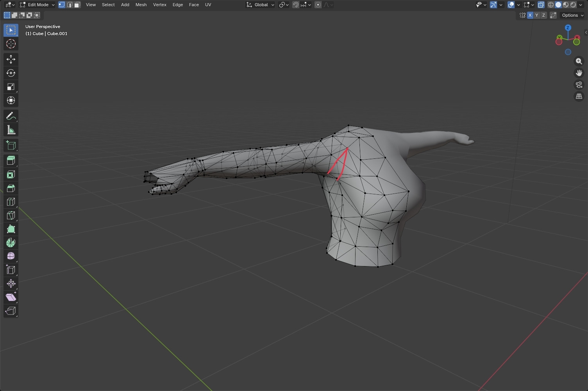Choose the Extrude Region tool
Image resolution: width=588 pixels, height=391 pixels.
[x=11, y=160]
